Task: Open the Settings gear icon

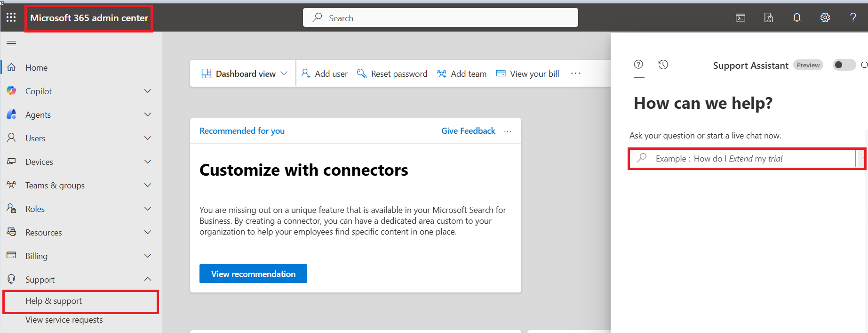Action: click(x=825, y=18)
